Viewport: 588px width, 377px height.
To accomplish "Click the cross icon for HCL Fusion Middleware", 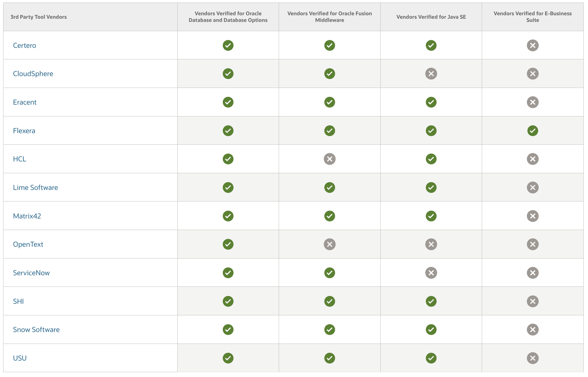I will [x=329, y=159].
